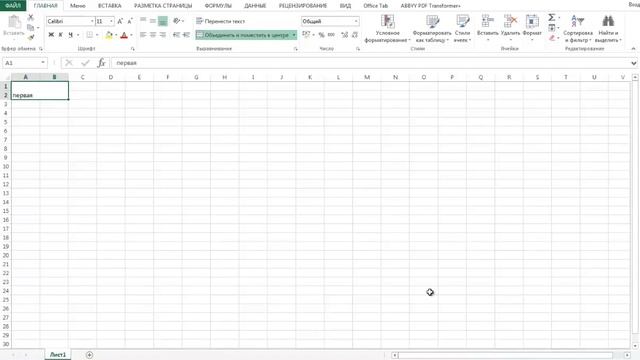Click the decrease indent icon
Screen dimensions: 640x360
176,35
